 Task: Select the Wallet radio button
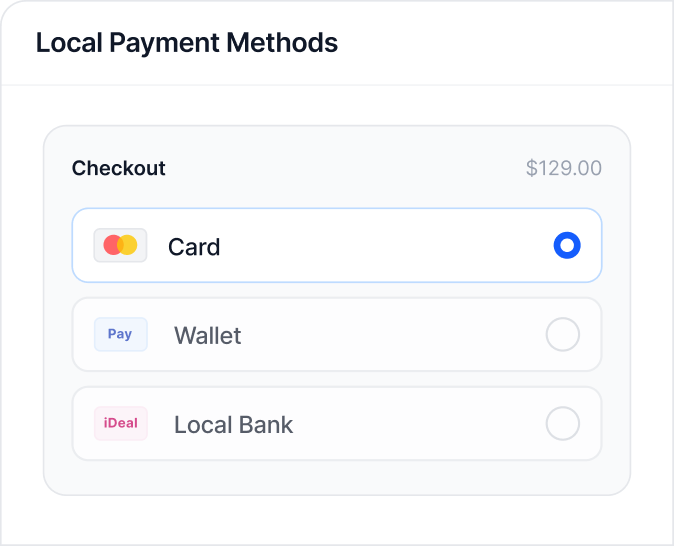562,334
